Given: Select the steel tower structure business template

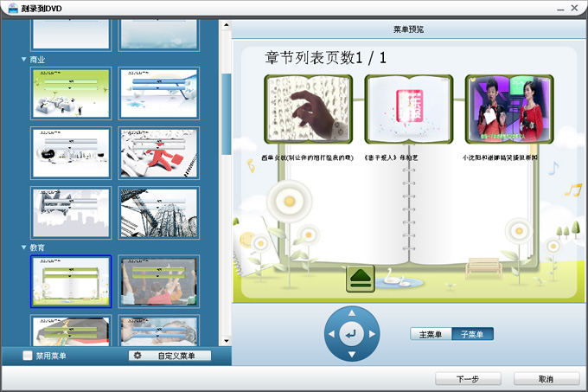Looking at the screenshot, I should 158,213.
